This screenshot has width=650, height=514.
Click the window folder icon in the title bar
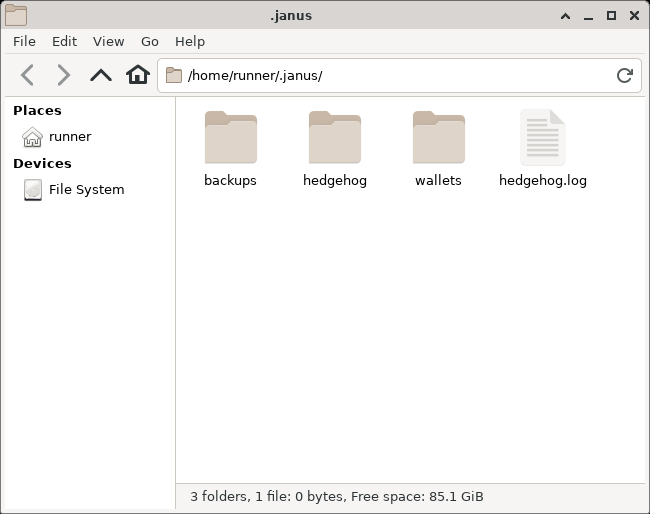(16, 15)
